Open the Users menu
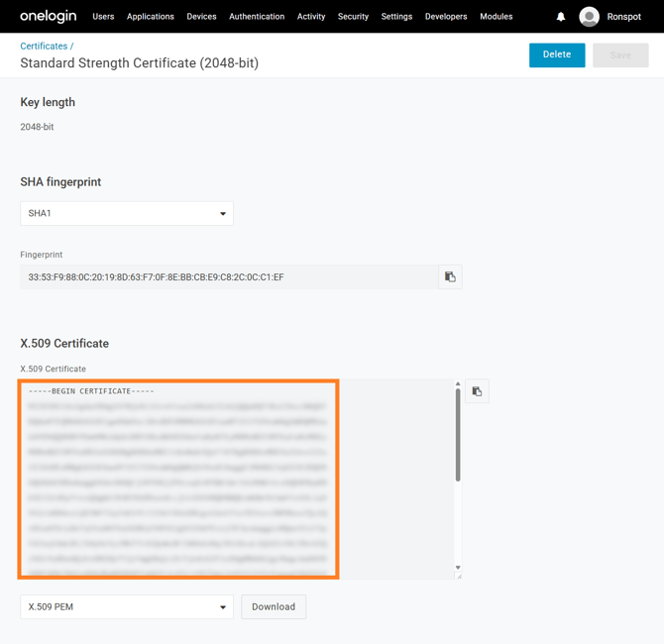The height and width of the screenshot is (644, 664). click(x=103, y=17)
